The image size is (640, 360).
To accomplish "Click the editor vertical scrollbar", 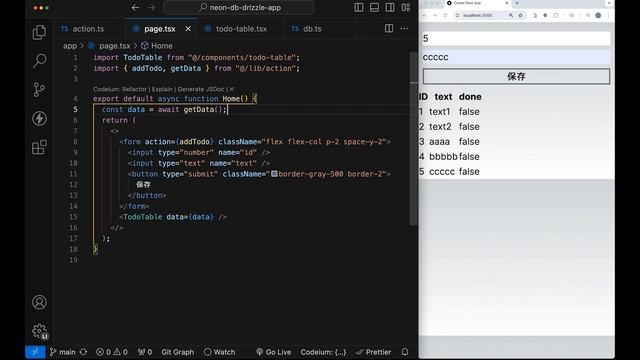I will pyautogui.click(x=413, y=139).
